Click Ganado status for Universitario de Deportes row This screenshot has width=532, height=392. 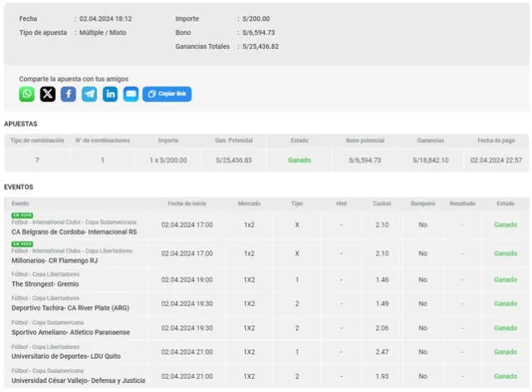[x=505, y=352]
